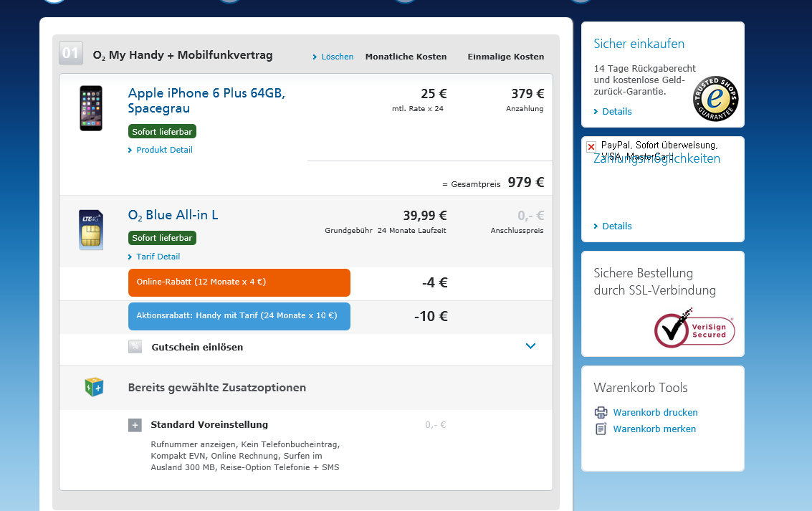
Task: Click Sichere Bestellung durch SSL-Verbindung text
Action: click(654, 282)
